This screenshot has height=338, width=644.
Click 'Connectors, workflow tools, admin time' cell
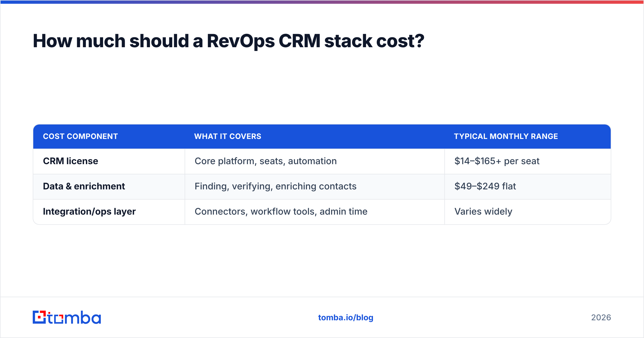tap(315, 212)
